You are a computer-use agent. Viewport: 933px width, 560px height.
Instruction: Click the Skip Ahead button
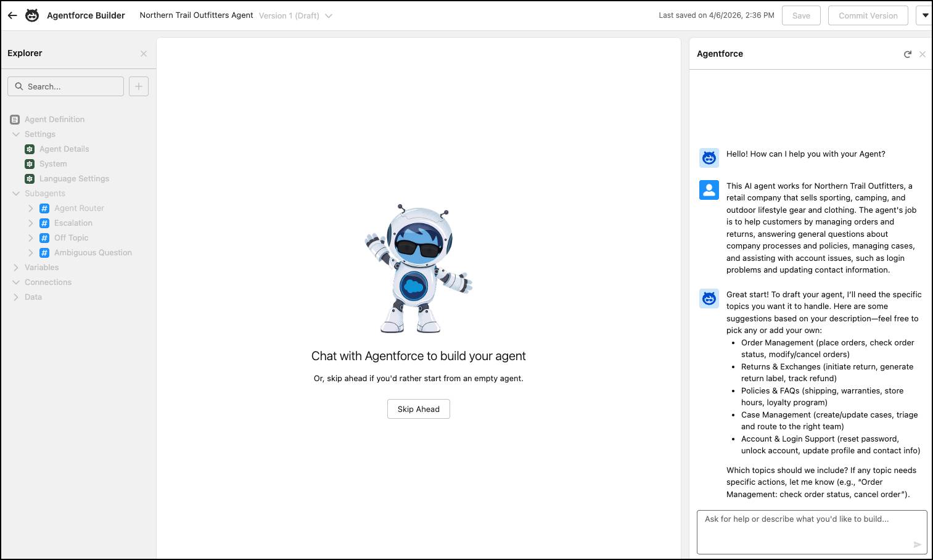click(x=419, y=409)
